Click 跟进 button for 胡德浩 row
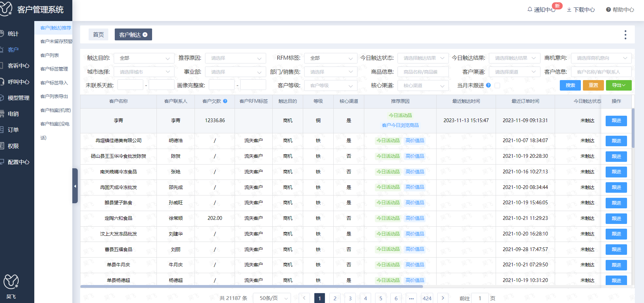The height and width of the screenshot is (303, 644). (x=616, y=141)
